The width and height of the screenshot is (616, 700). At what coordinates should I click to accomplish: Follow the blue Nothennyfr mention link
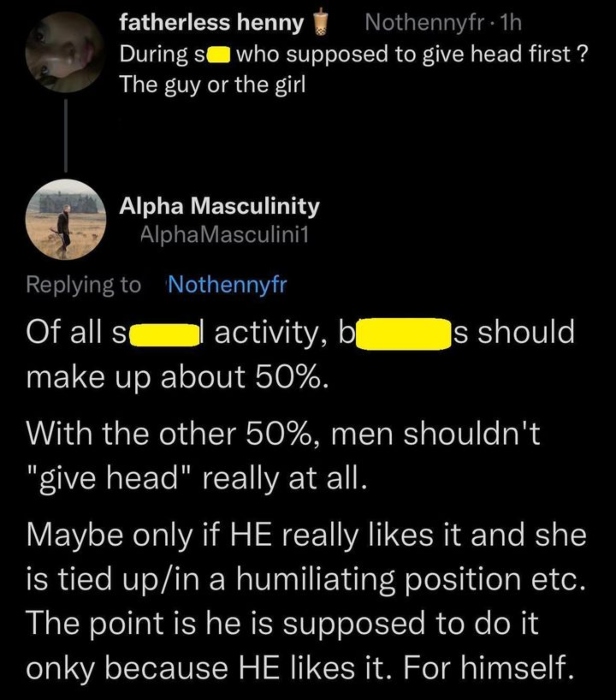[x=228, y=285]
